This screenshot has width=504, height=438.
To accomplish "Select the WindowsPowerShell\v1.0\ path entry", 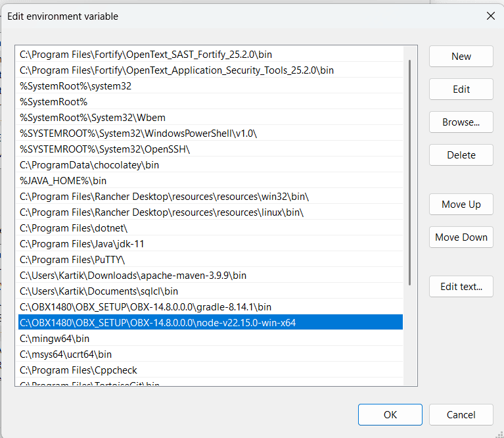I will [x=138, y=134].
